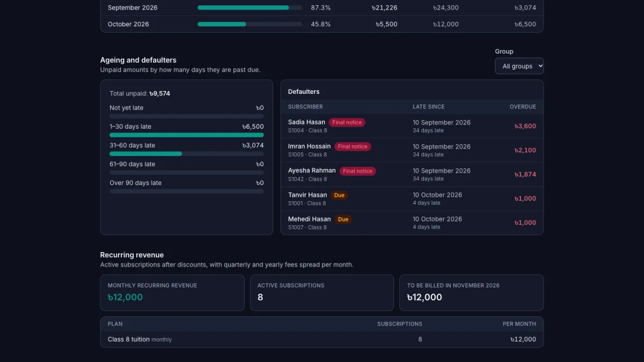
Task: Click the September 2026 collection progress bar
Action: (250, 8)
